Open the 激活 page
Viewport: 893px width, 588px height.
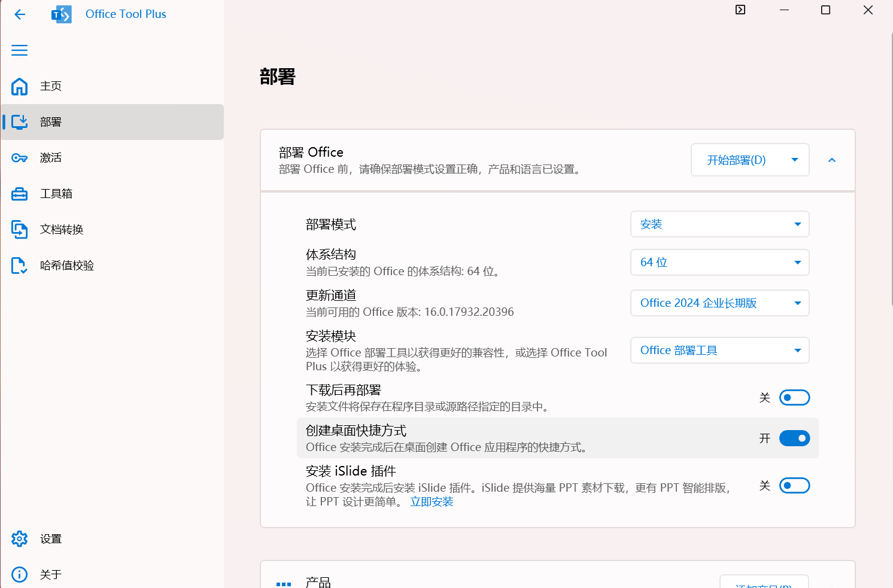(x=112, y=158)
